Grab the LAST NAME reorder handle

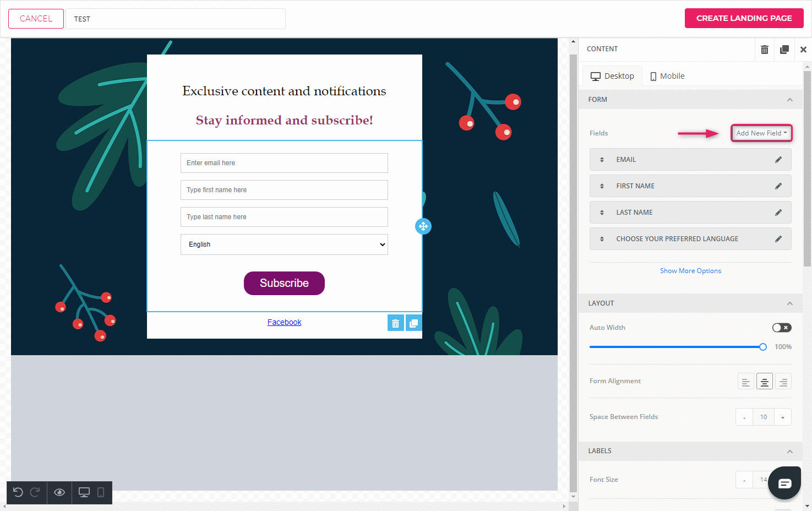click(x=602, y=213)
